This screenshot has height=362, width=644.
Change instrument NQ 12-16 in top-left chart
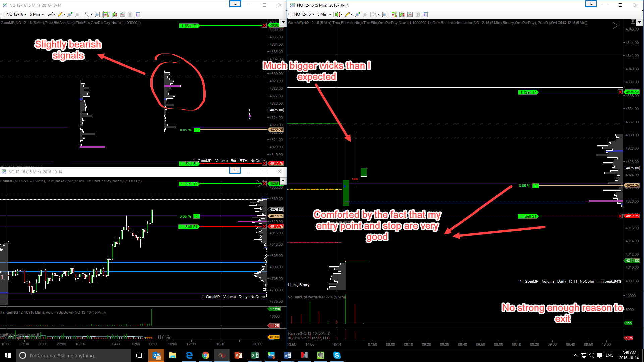[x=16, y=14]
